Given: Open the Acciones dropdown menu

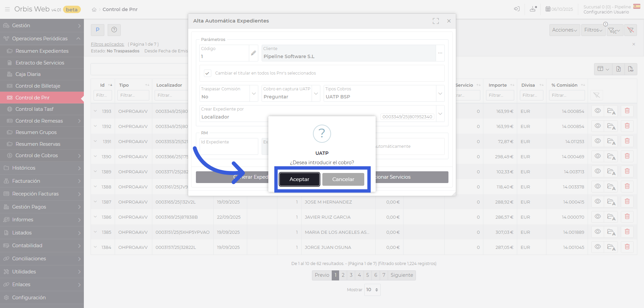Looking at the screenshot, I should click(564, 30).
